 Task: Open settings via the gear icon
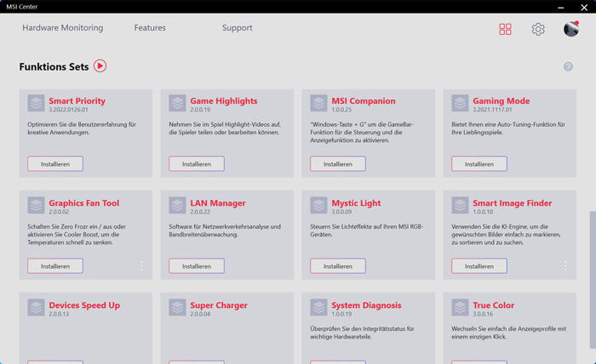point(538,29)
